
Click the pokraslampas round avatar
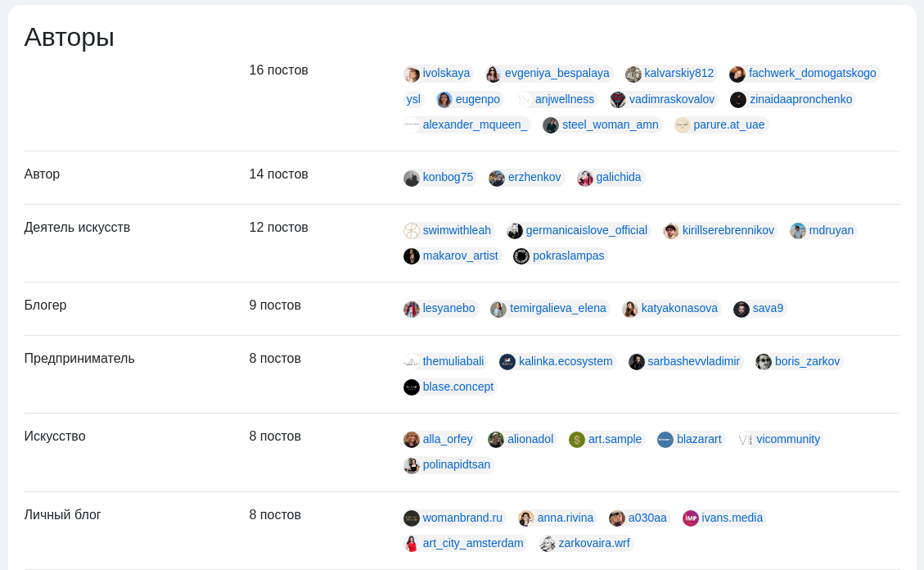tap(521, 256)
